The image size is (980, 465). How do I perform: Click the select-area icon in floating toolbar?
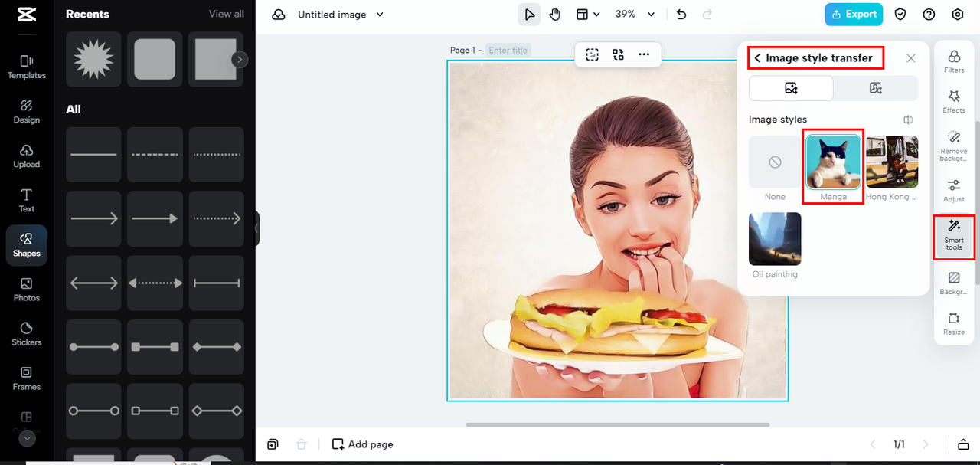[592, 54]
